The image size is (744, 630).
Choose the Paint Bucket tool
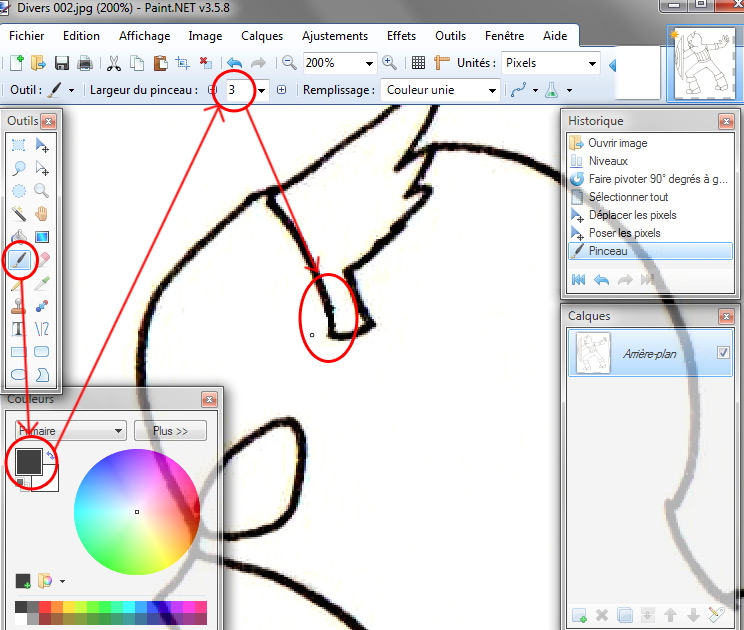tap(19, 237)
